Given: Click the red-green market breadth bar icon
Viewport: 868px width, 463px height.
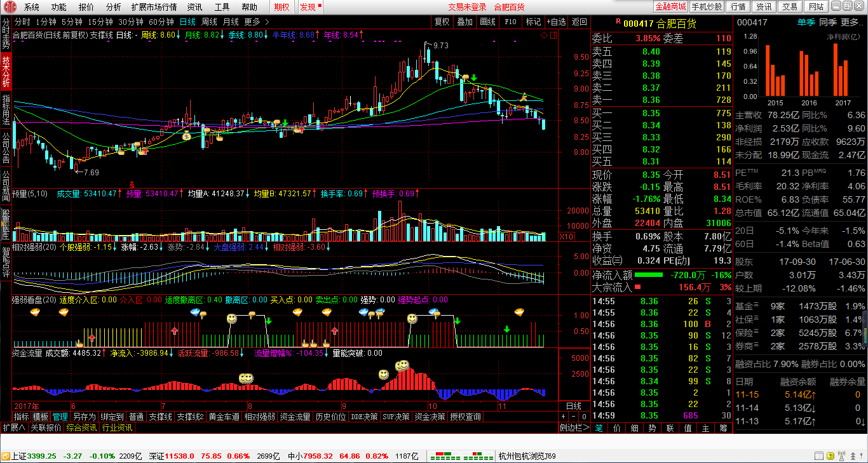Looking at the screenshot, I should tap(461, 456).
